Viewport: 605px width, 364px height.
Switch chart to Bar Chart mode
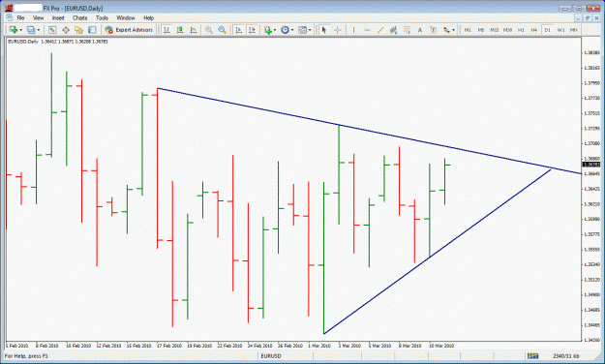[x=166, y=30]
